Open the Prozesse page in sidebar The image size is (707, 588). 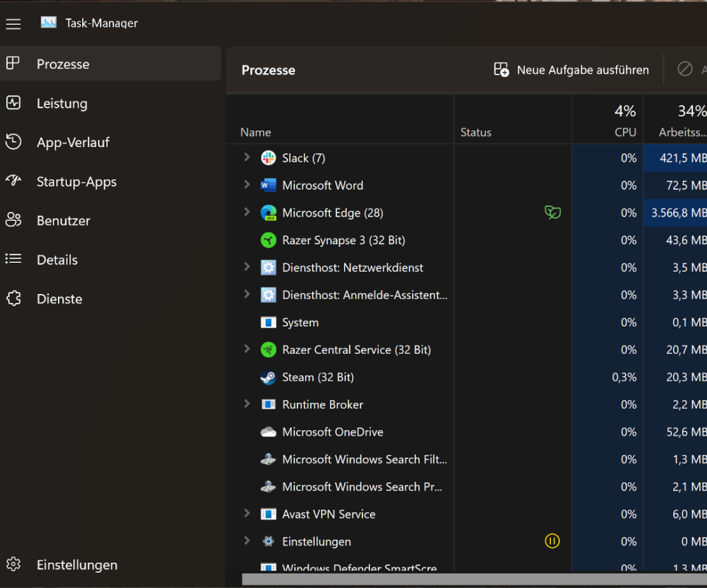[x=110, y=63]
